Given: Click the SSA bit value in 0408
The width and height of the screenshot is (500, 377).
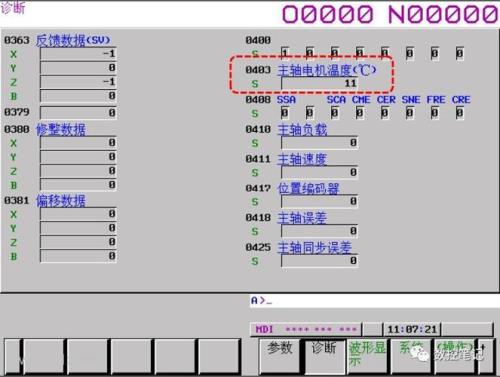Looking at the screenshot, I should (x=285, y=113).
